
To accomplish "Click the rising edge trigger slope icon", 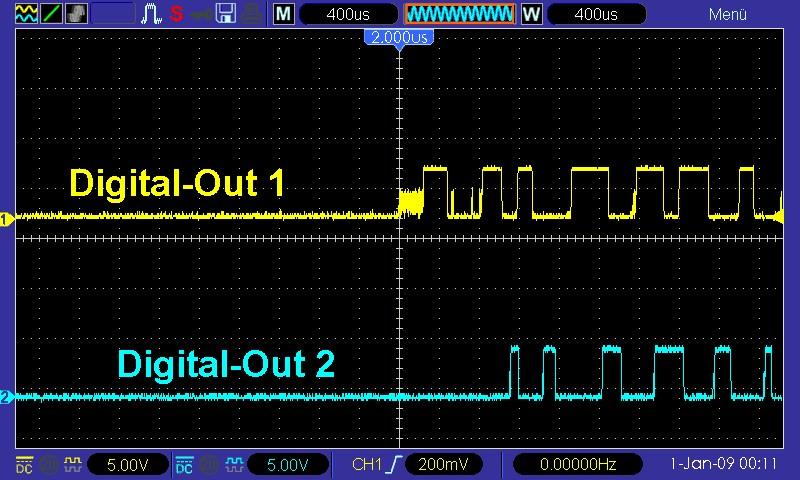I will click(x=394, y=464).
